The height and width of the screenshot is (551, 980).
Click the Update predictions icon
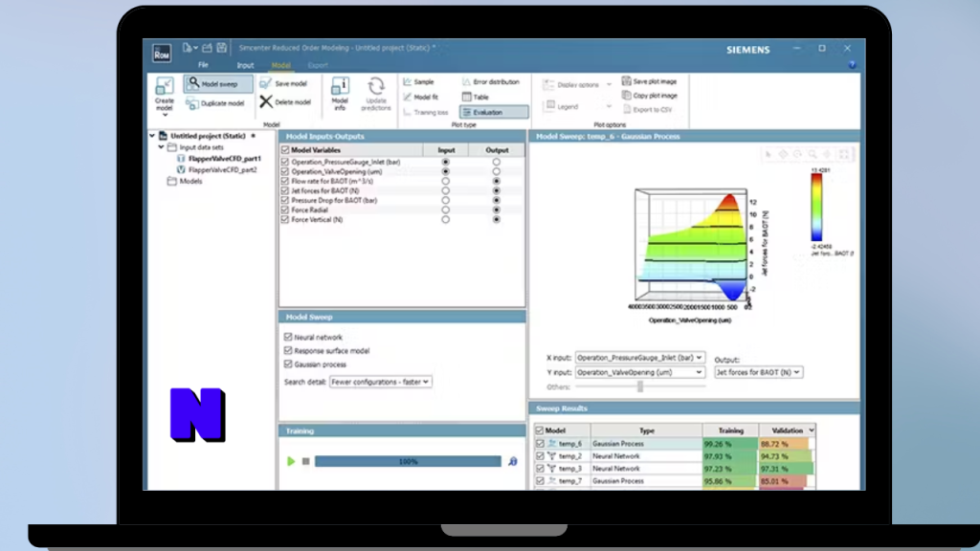pos(376,86)
